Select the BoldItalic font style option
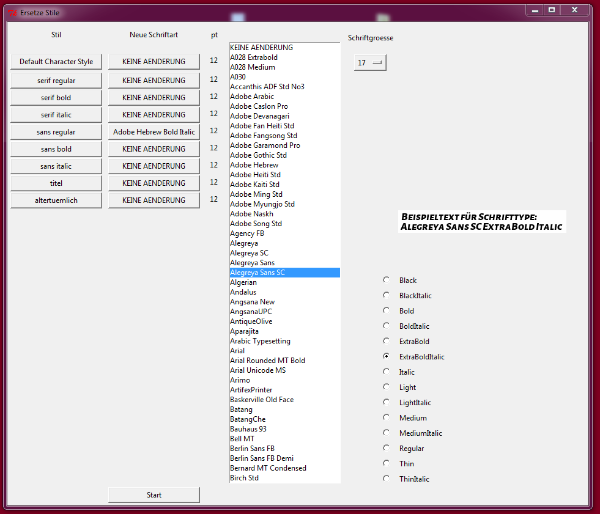 click(387, 326)
